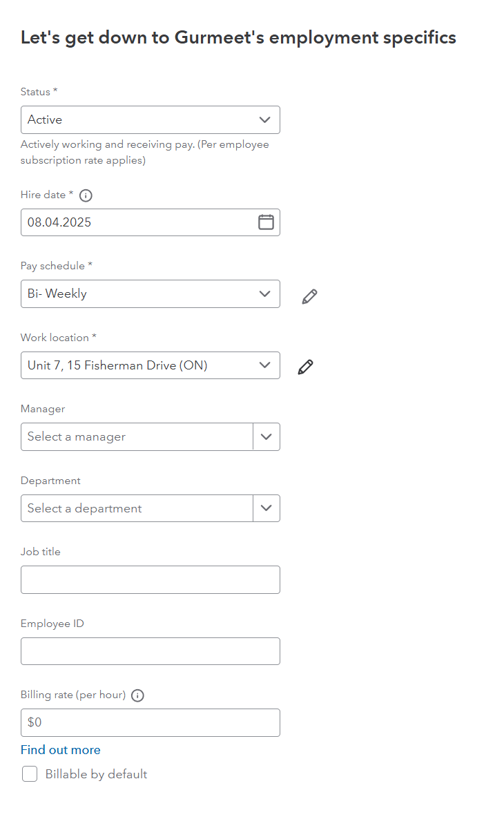
Task: Click the Hire date info icon
Action: coord(86,195)
